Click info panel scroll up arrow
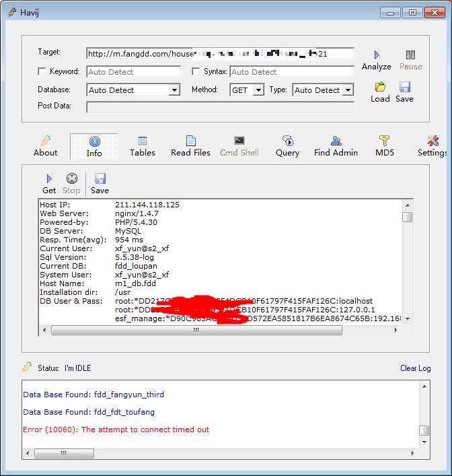 (408, 205)
